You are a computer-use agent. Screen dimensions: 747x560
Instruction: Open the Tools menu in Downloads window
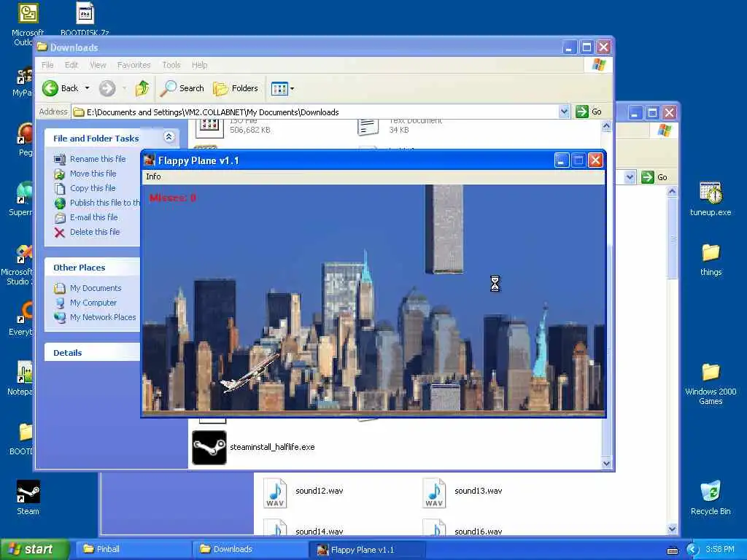click(x=171, y=65)
